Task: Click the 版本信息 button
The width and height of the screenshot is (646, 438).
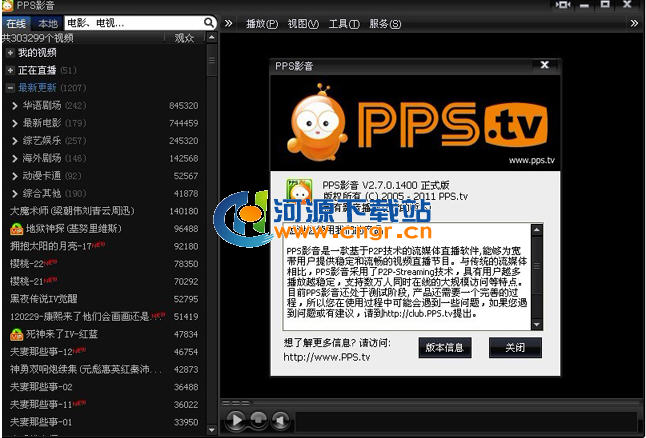Action: 444,348
